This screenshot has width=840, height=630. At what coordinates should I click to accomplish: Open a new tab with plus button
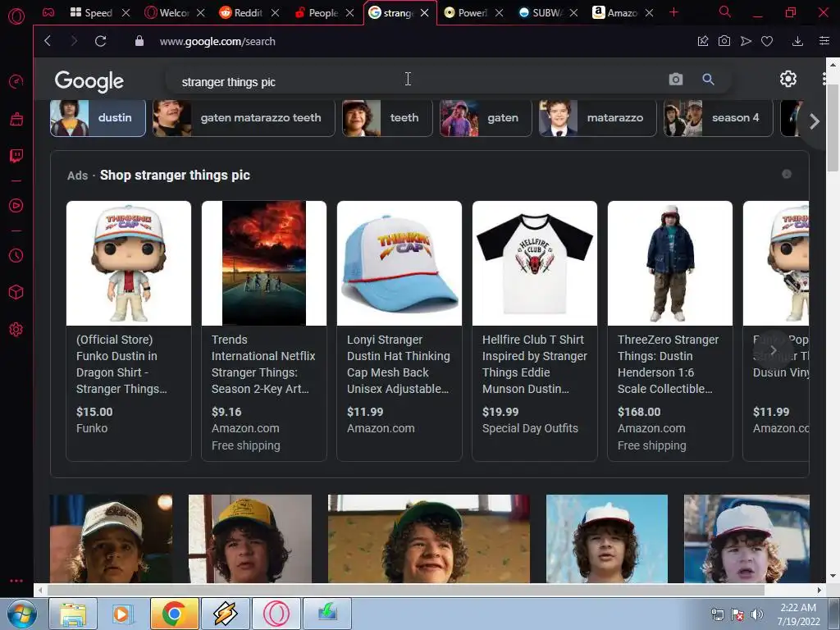click(674, 12)
